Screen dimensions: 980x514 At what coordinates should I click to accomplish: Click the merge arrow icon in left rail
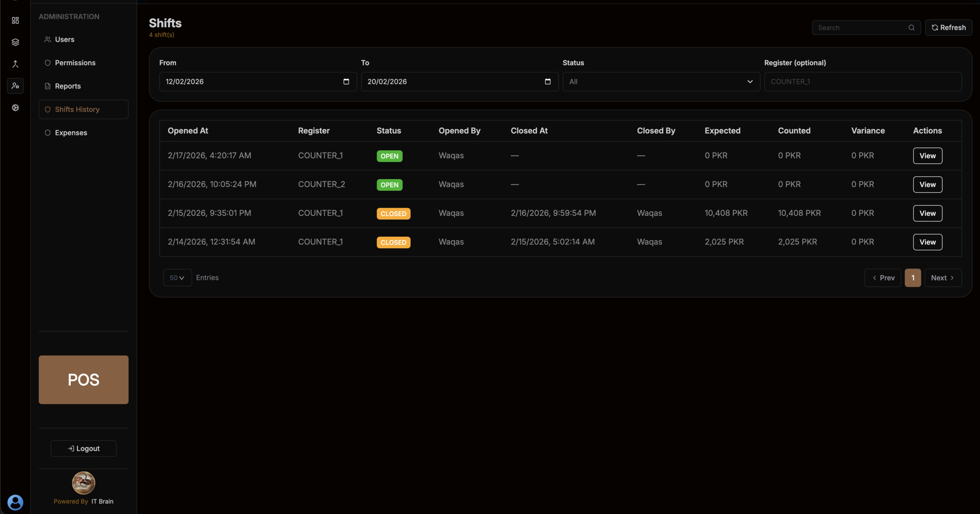(x=15, y=64)
